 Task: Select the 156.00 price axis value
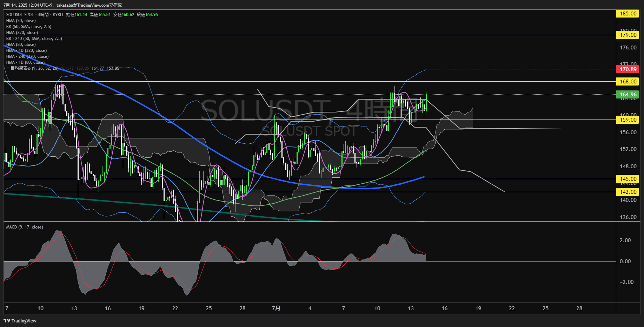pyautogui.click(x=628, y=132)
